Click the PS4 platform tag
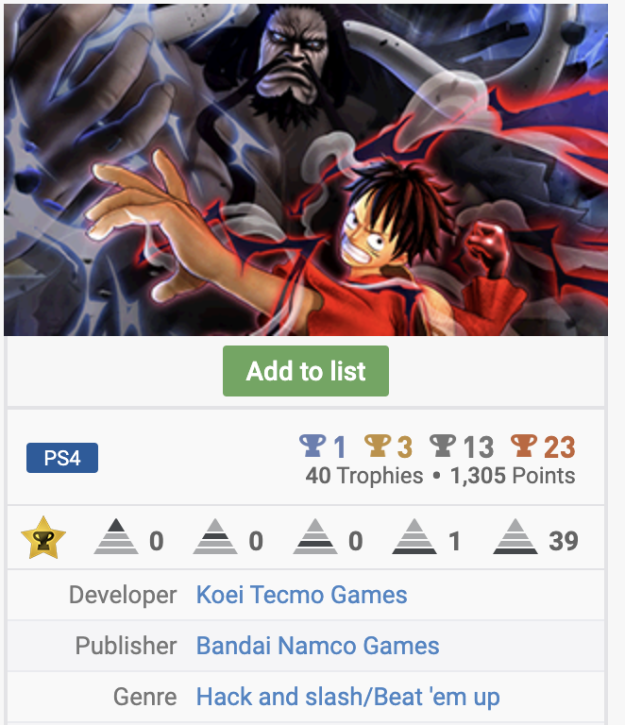 [62, 458]
